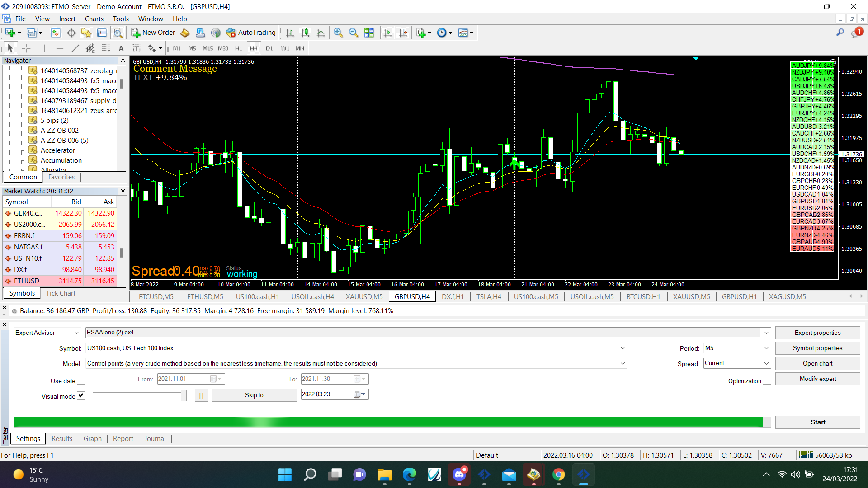Click the green testing progress bar
Viewport: 868px width, 488px height.
tap(392, 422)
